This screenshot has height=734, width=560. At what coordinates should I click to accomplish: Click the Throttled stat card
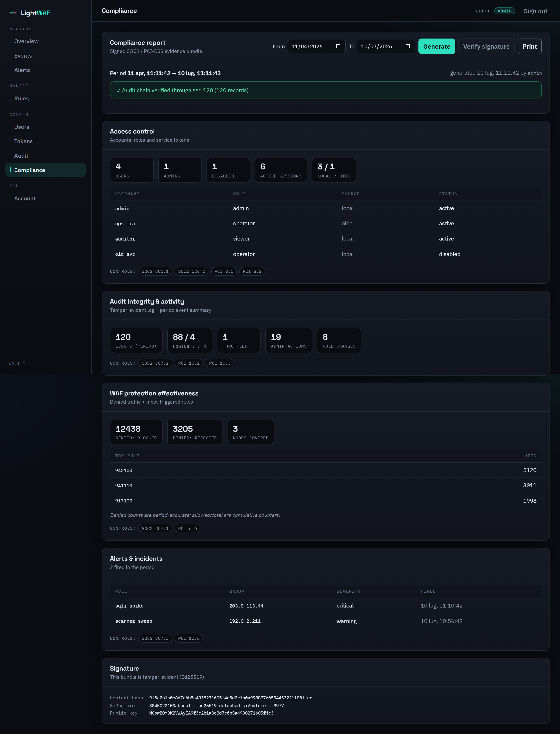pos(239,340)
